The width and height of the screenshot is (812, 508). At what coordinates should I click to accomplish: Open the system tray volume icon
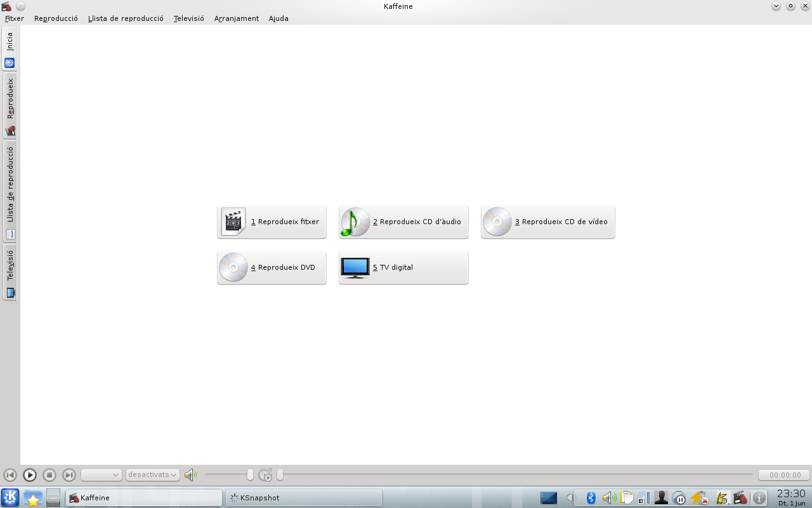click(x=609, y=498)
